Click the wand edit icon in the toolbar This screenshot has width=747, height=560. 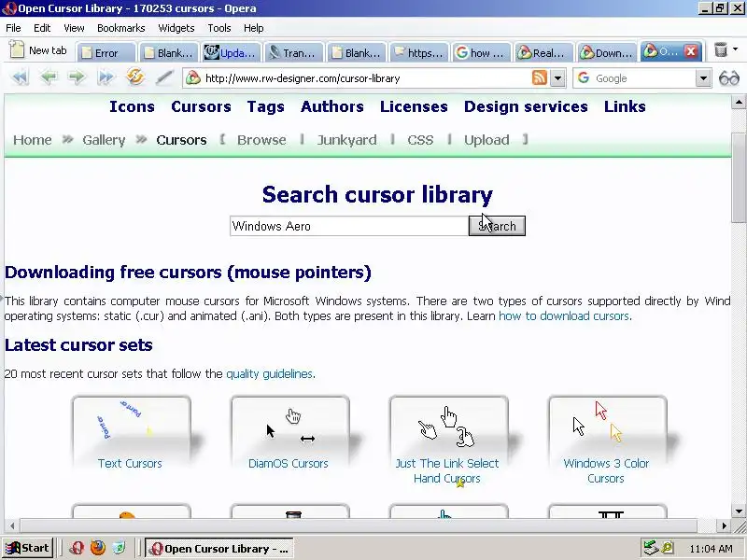[164, 77]
